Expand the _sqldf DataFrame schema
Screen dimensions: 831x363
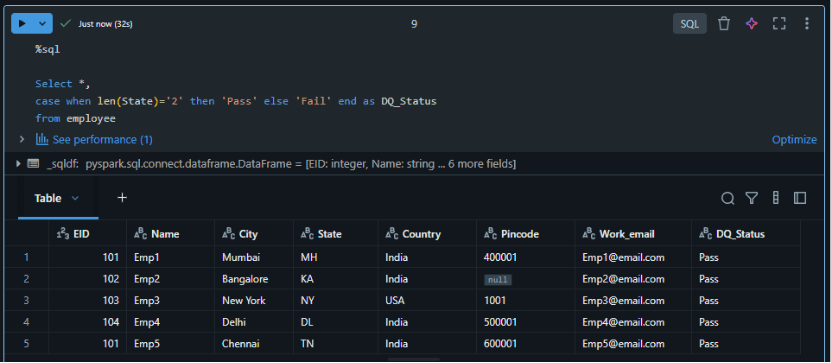[18, 164]
